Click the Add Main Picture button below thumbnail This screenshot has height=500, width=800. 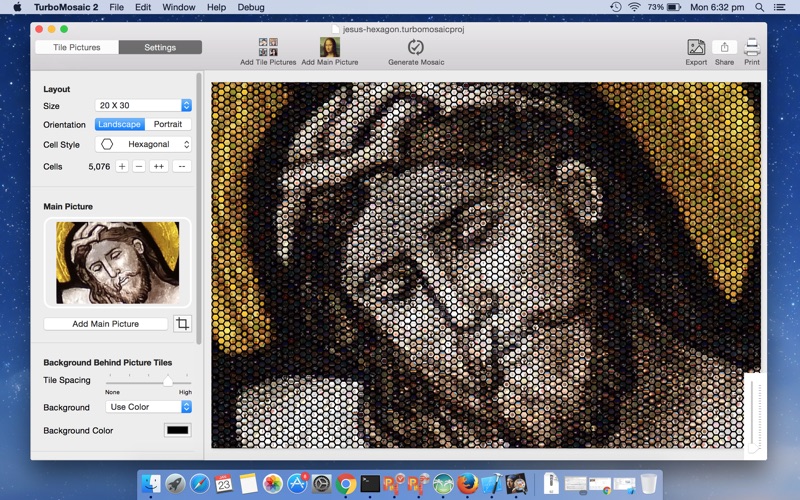click(106, 323)
